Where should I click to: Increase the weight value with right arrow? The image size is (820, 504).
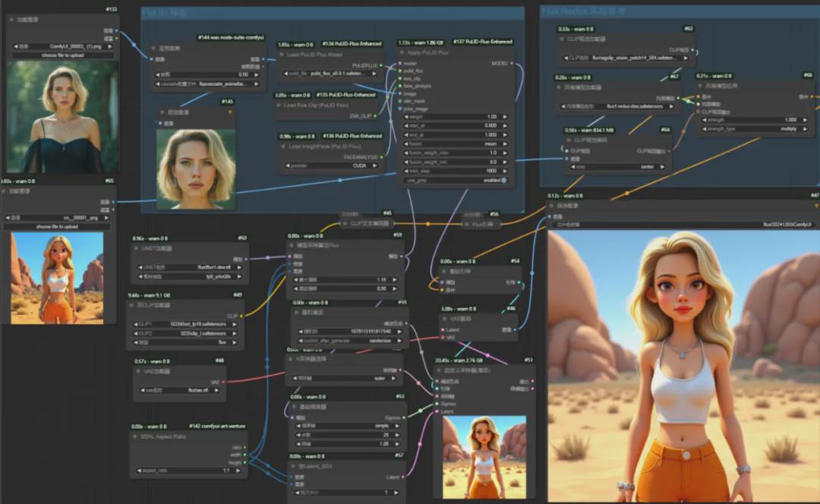[x=506, y=117]
